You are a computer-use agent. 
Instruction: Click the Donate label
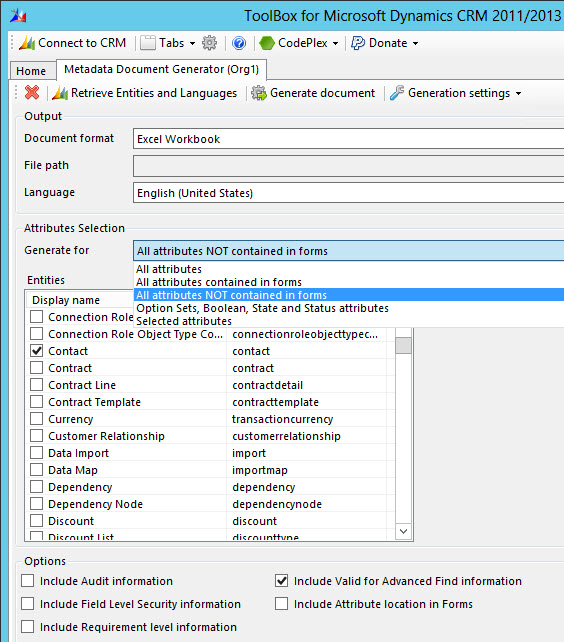point(388,43)
